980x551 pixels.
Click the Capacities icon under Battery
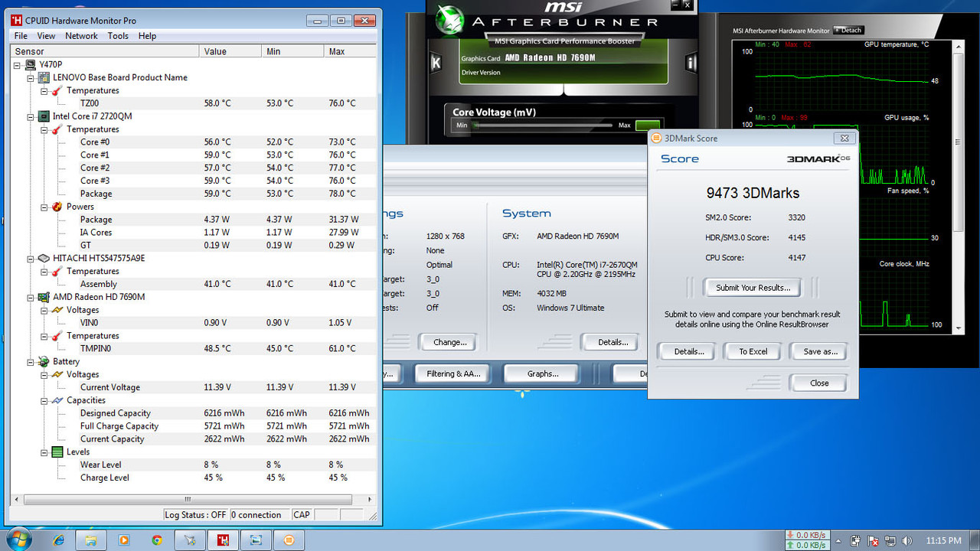(57, 400)
